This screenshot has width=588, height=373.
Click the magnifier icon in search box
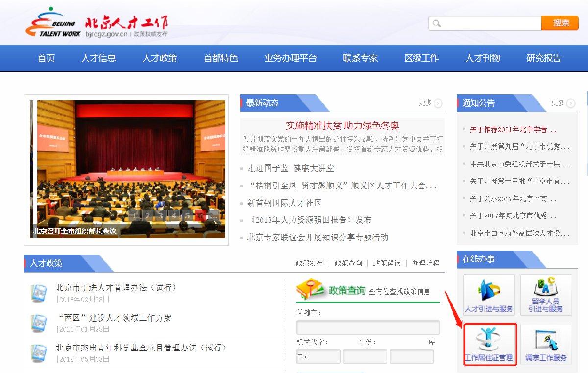(437, 23)
